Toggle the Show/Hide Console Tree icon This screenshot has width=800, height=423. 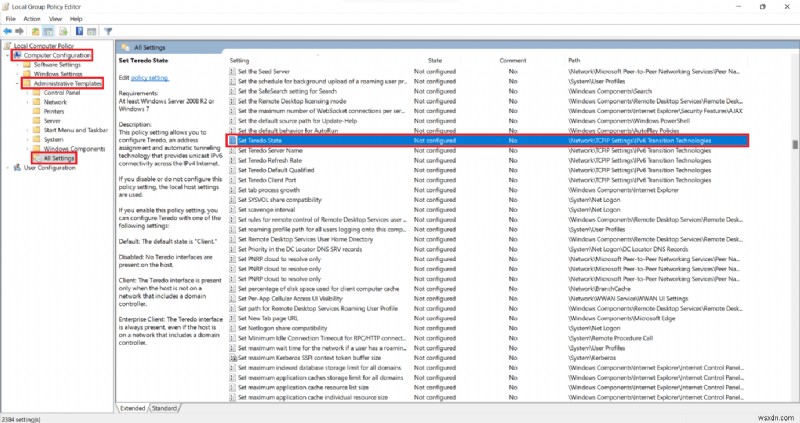[x=48, y=32]
